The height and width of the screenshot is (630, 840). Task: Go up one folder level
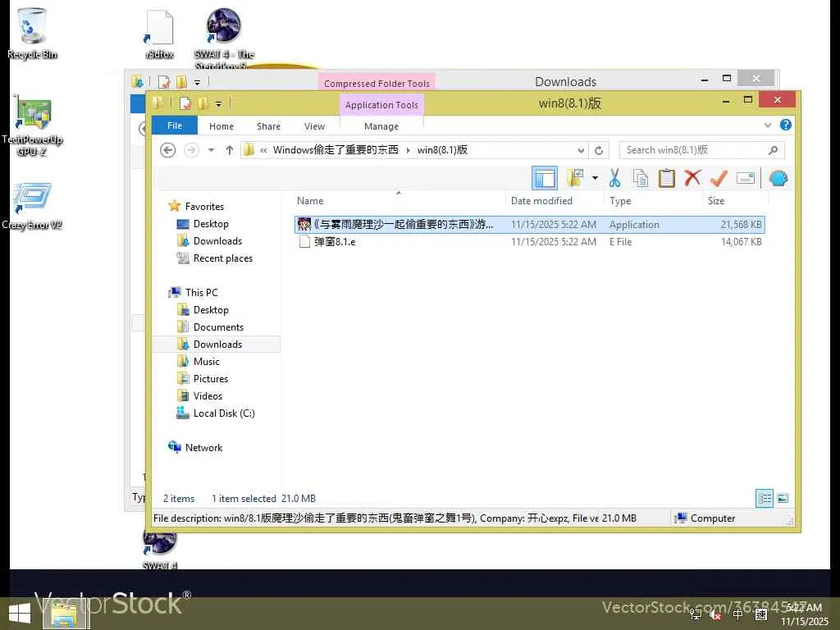(x=230, y=150)
